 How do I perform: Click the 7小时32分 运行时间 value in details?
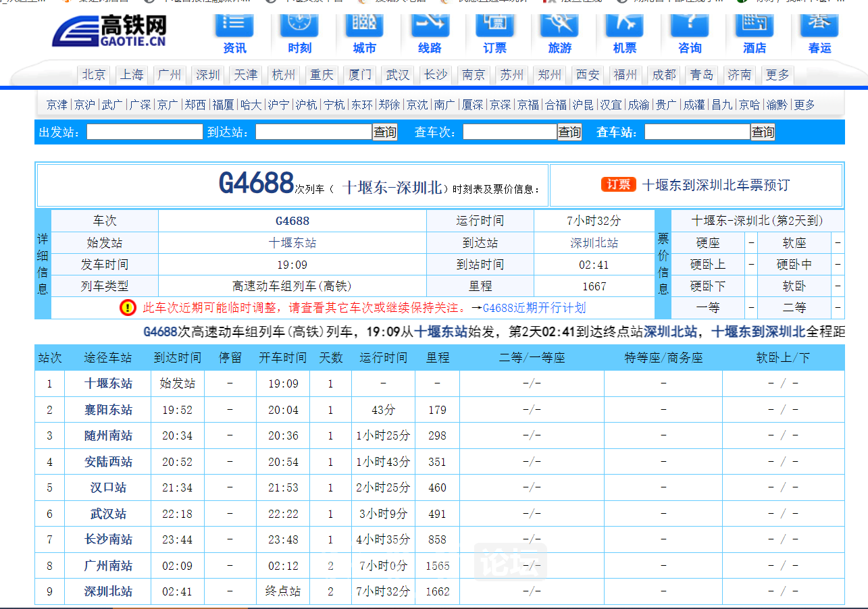(594, 221)
